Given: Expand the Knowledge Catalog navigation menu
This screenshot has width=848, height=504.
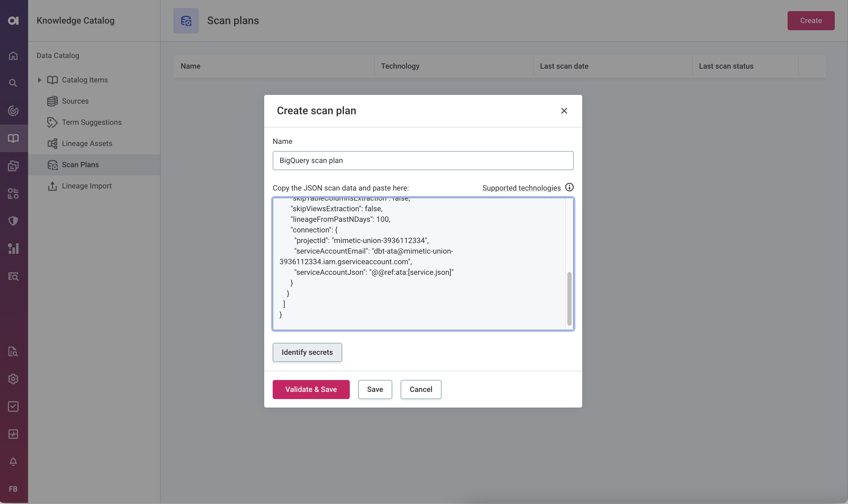Looking at the screenshot, I should tap(13, 138).
